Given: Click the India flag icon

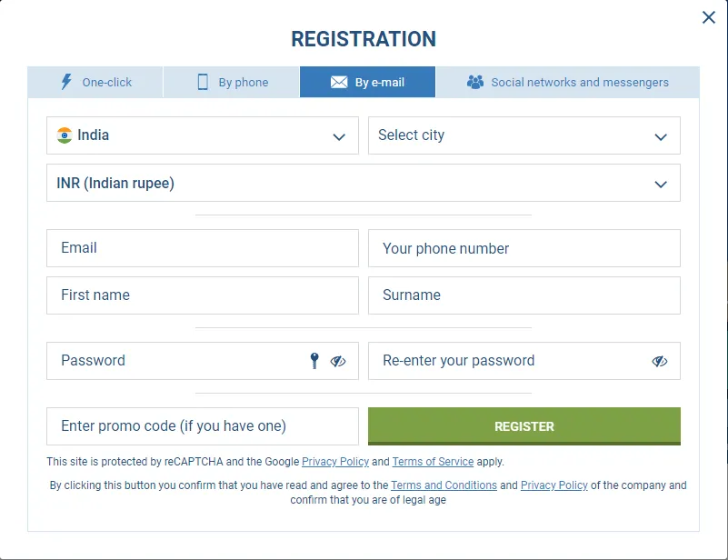Looking at the screenshot, I should (x=65, y=135).
